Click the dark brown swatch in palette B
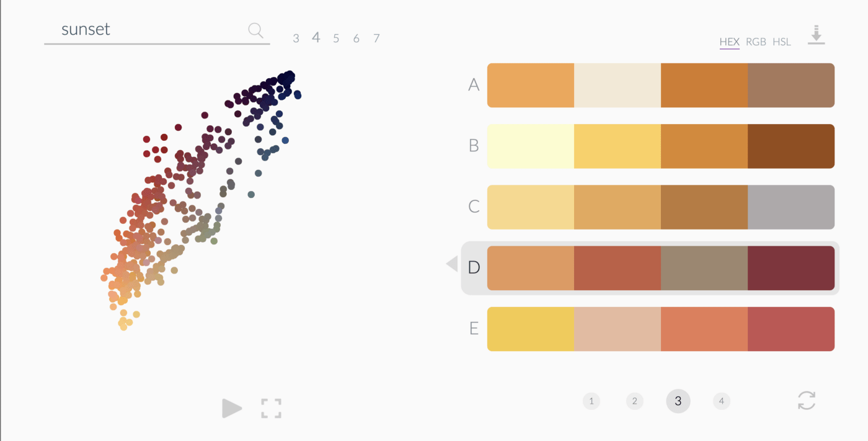The width and height of the screenshot is (868, 441). [790, 146]
